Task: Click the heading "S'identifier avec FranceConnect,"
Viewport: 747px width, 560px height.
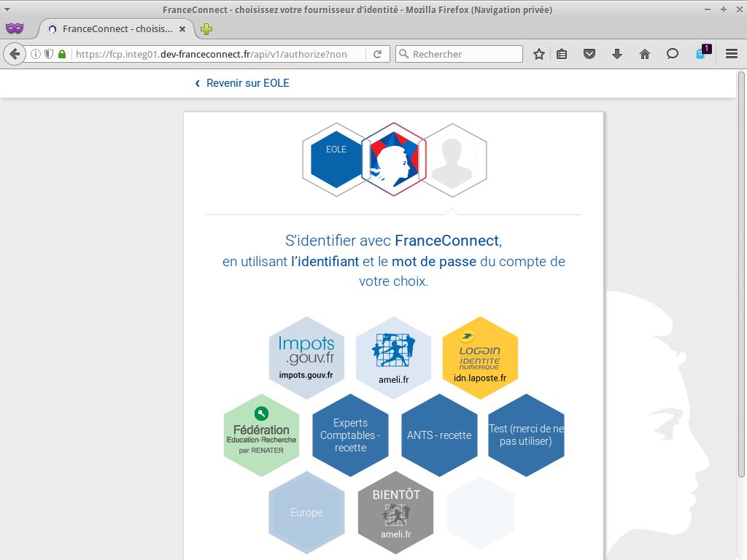Action: (393, 241)
